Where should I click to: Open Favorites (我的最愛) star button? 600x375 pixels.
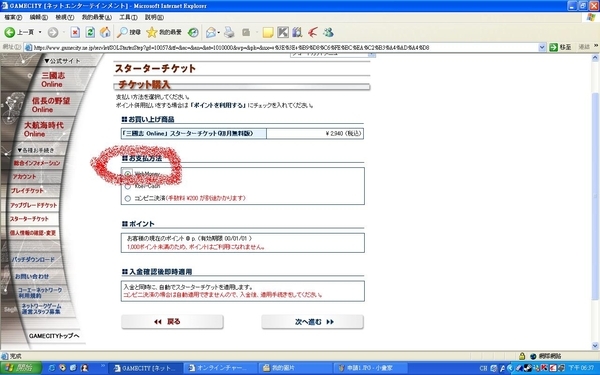point(164,33)
